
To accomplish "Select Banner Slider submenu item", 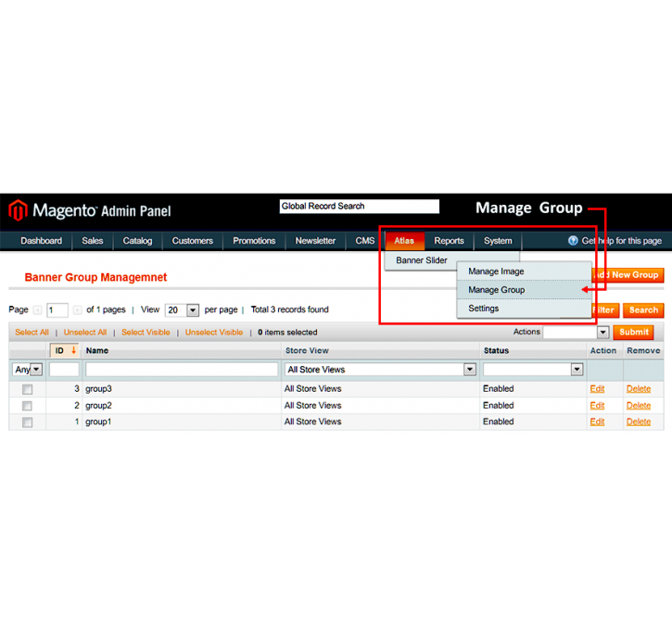I will tap(422, 260).
